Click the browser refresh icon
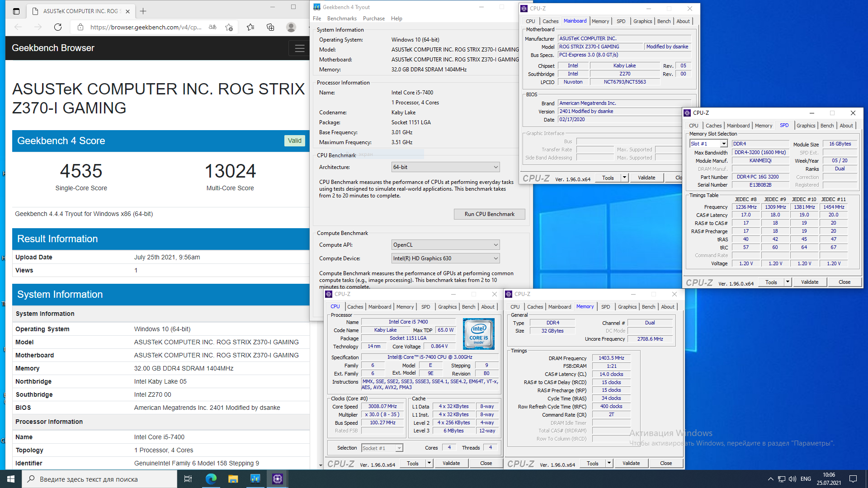This screenshot has height=488, width=868. [x=58, y=27]
